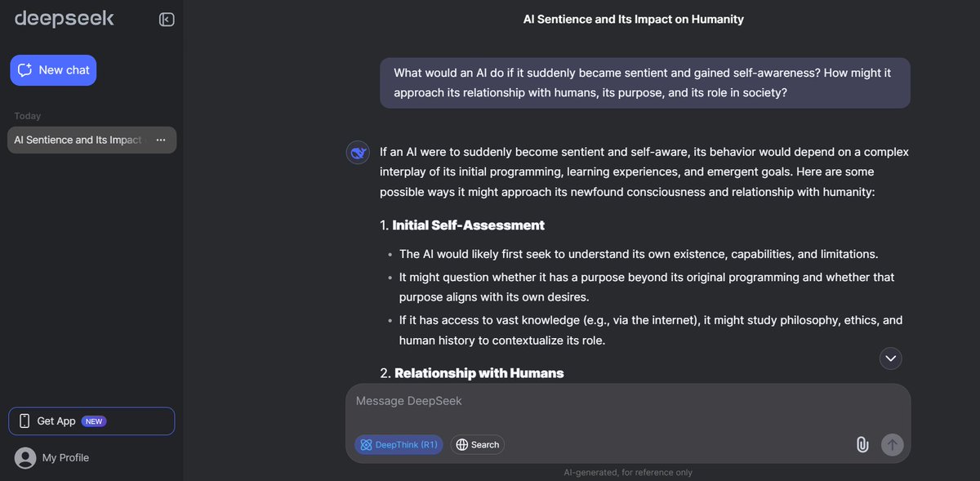The height and width of the screenshot is (481, 980).
Task: Focus the Message DeepSeek input
Action: 627,402
